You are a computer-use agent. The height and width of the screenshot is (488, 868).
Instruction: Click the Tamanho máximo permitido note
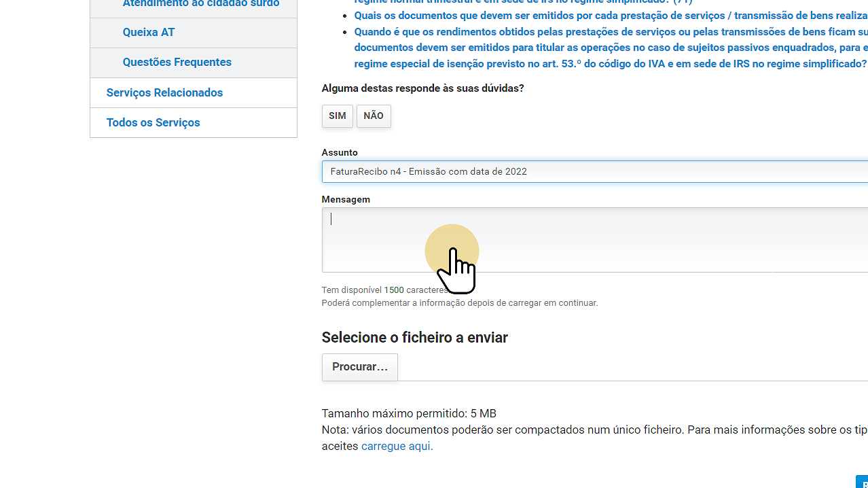pyautogui.click(x=408, y=413)
